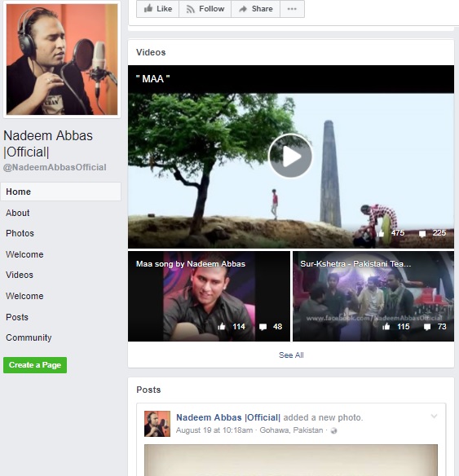Share the page via arrow button
This screenshot has width=459, height=476.
(x=255, y=9)
